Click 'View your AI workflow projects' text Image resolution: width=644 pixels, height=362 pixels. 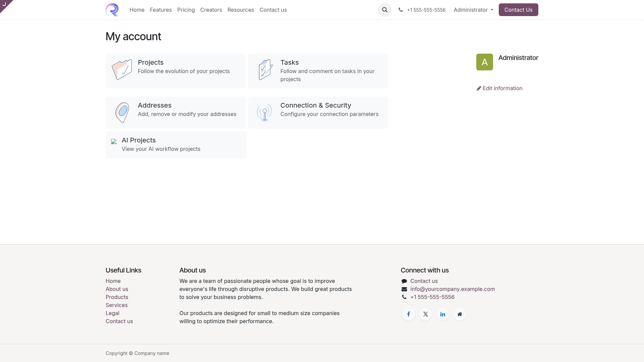161,149
